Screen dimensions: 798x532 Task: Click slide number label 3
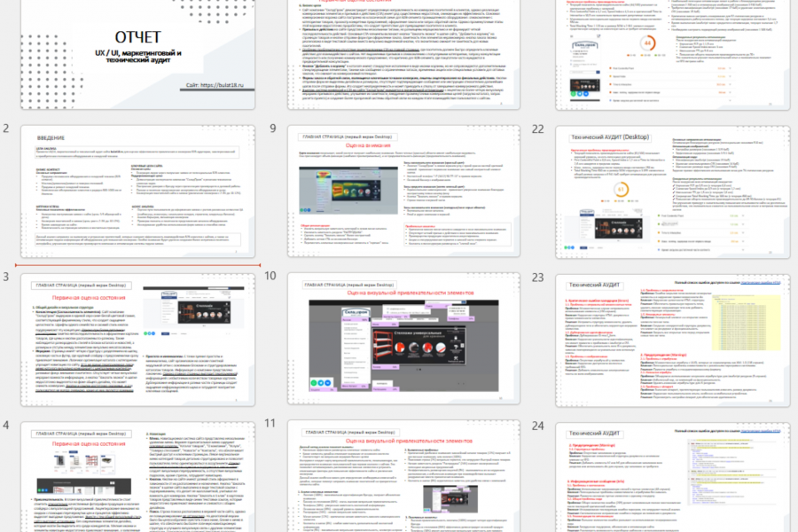pos(5,277)
